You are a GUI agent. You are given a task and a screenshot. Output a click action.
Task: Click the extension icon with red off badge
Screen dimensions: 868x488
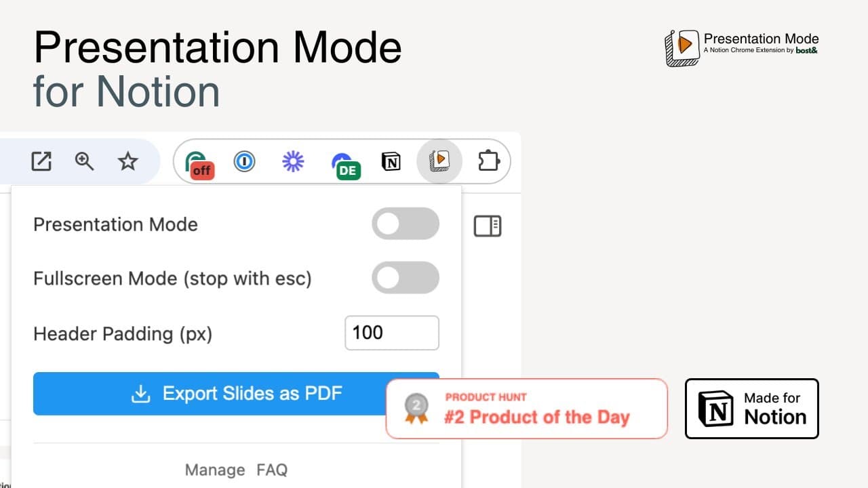199,163
